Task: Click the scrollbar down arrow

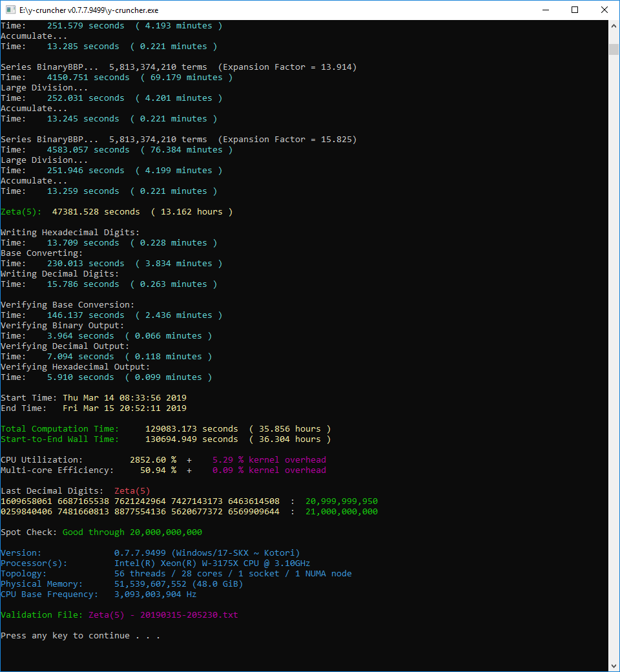Action: [x=614, y=666]
